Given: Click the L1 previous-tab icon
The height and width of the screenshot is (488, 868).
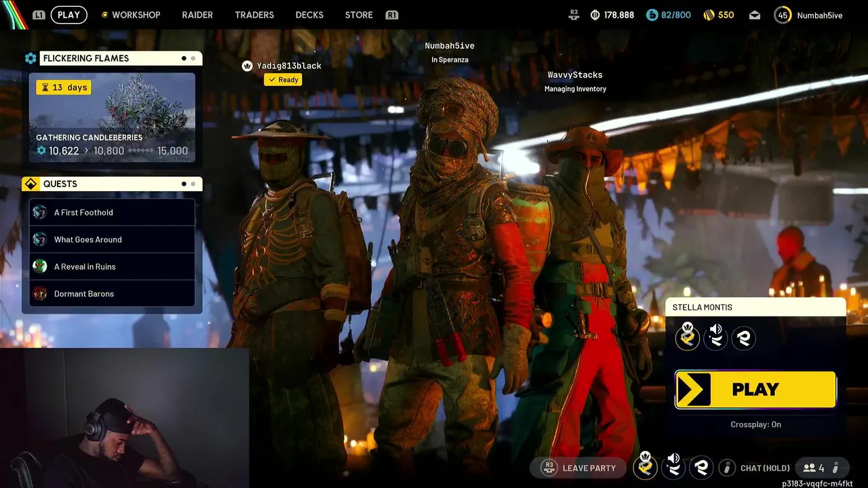Looking at the screenshot, I should [x=39, y=15].
